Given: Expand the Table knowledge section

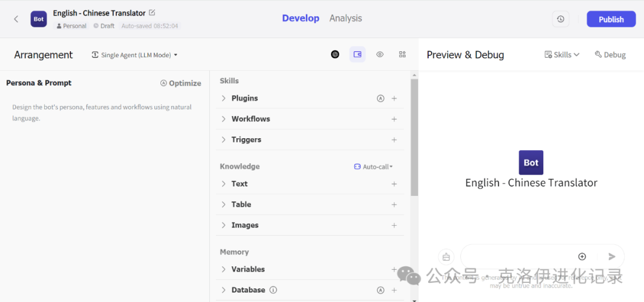Looking at the screenshot, I should coord(224,204).
